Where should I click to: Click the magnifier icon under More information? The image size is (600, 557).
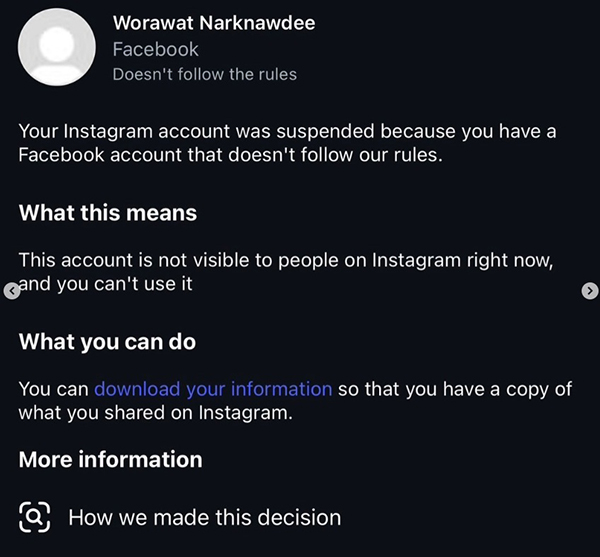point(34,517)
